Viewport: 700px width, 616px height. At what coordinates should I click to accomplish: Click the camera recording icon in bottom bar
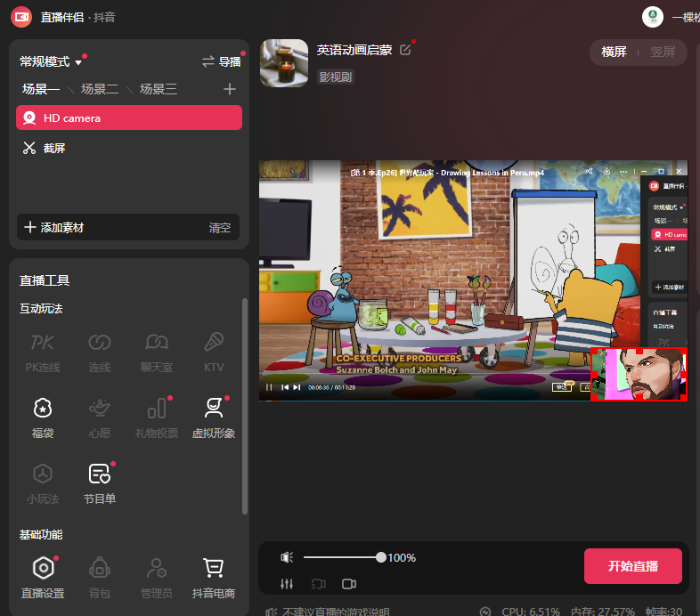[x=349, y=584]
